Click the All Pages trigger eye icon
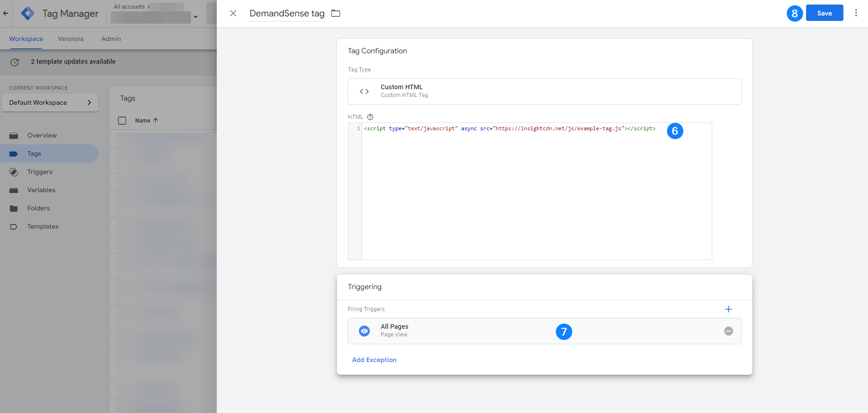 pos(364,331)
